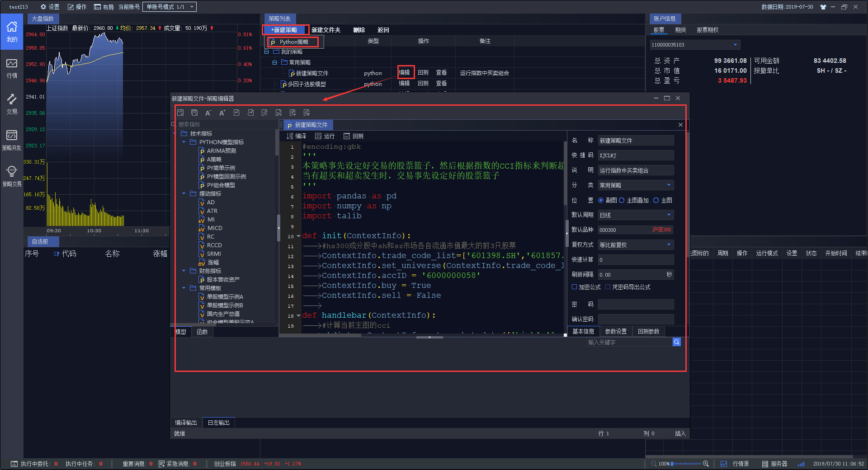Click the 运行 run button

pos(325,136)
